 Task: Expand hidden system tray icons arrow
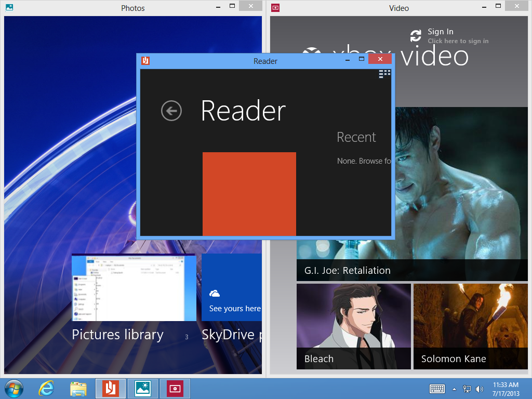(x=455, y=389)
